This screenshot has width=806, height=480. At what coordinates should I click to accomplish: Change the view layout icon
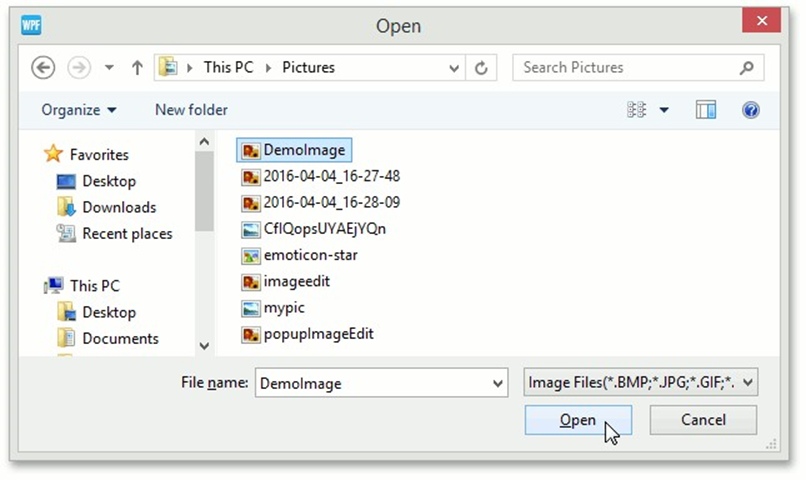tap(636, 109)
